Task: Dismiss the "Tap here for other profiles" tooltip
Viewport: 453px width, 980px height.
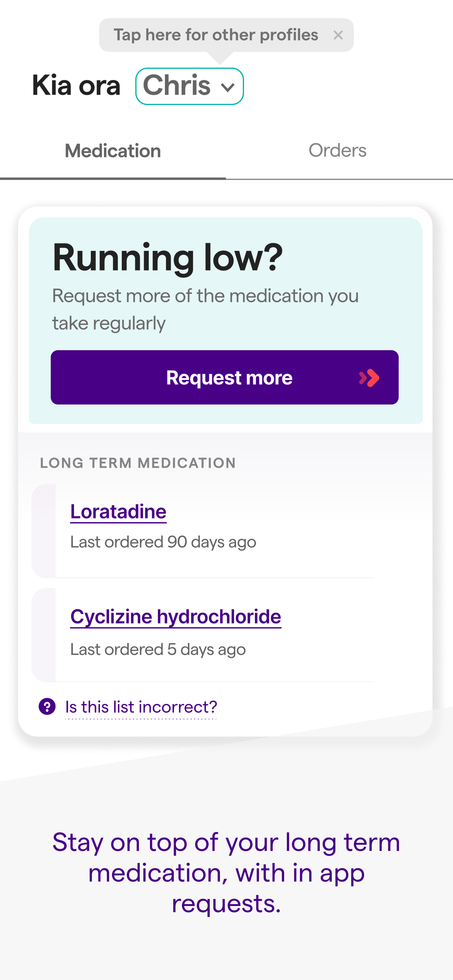Action: [338, 35]
